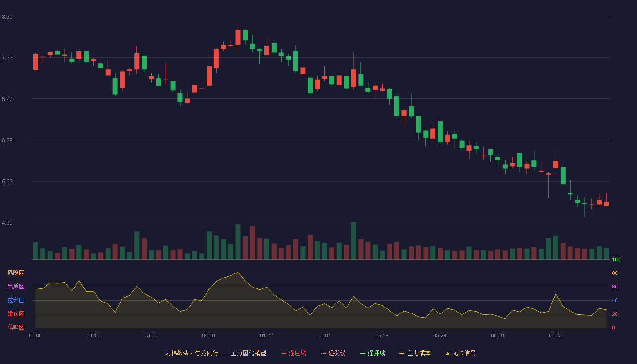
Task: Click the magenta 60 indicator scale value
Action: [615, 287]
